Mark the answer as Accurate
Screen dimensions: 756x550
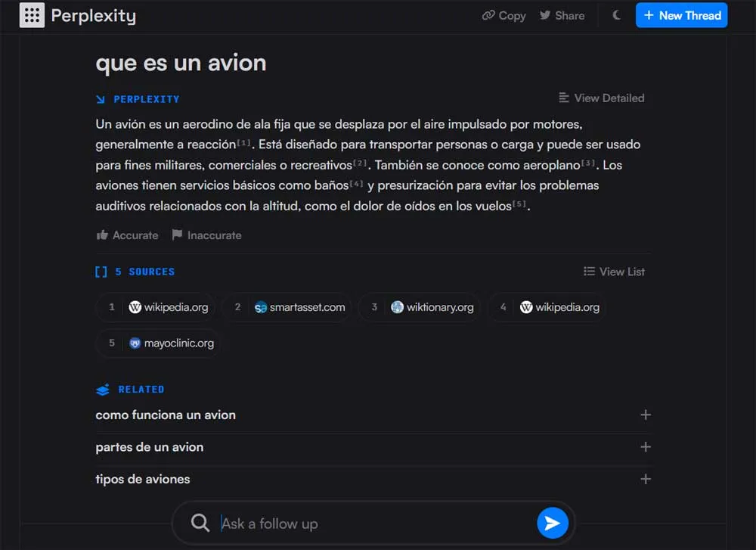126,235
